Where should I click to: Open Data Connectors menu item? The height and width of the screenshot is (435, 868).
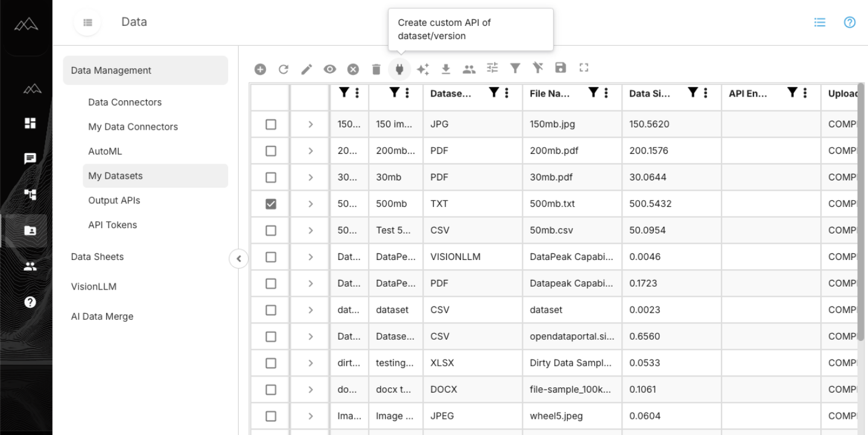pyautogui.click(x=125, y=102)
